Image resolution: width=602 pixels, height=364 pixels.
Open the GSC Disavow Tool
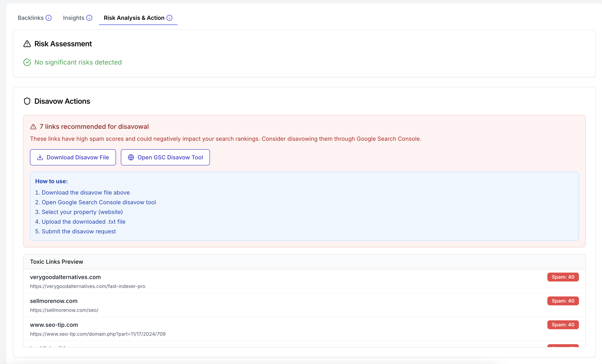coord(165,157)
